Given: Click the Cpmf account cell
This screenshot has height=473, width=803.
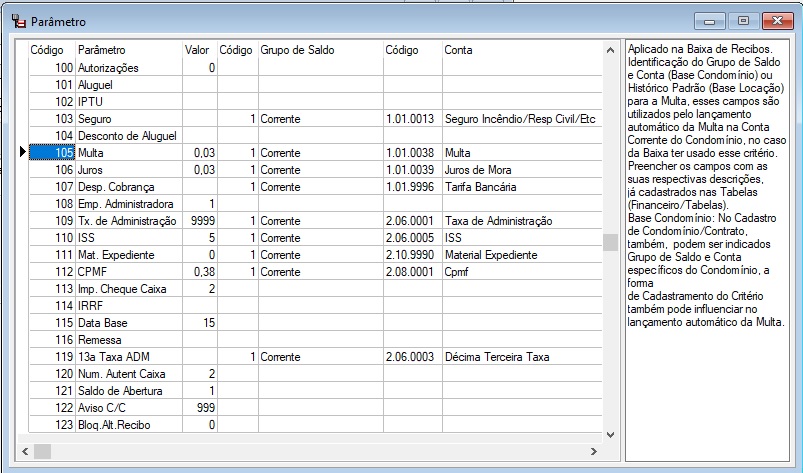Looking at the screenshot, I should (522, 272).
